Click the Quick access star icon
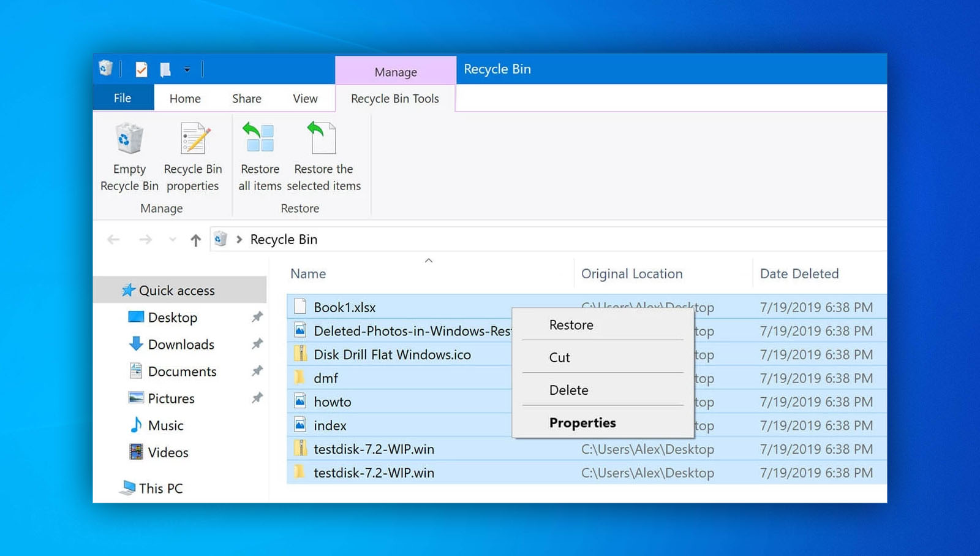 [128, 290]
